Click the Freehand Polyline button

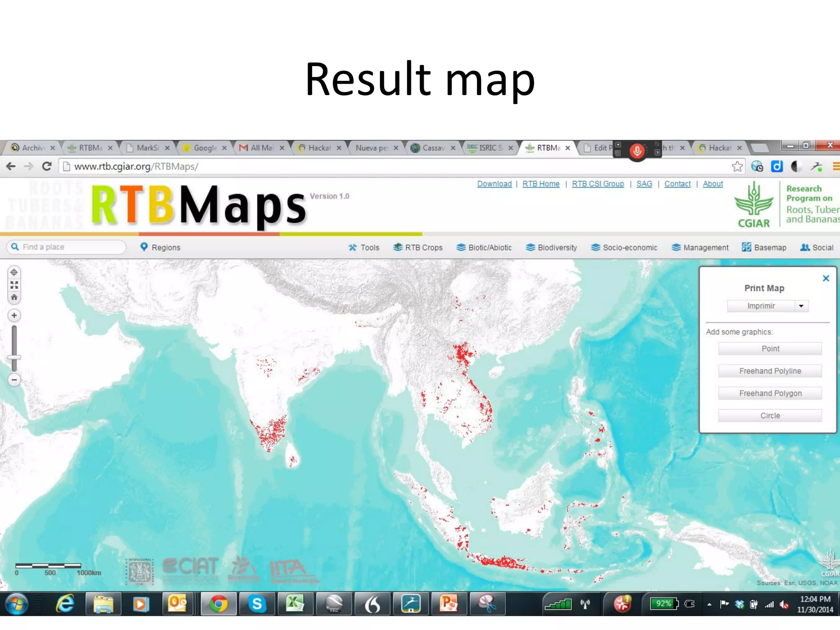click(x=770, y=371)
